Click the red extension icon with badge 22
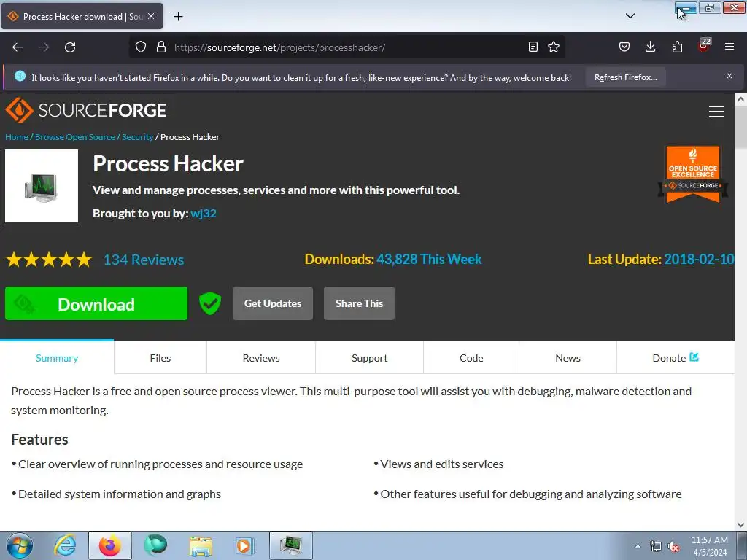This screenshot has height=560, width=747. [704, 45]
